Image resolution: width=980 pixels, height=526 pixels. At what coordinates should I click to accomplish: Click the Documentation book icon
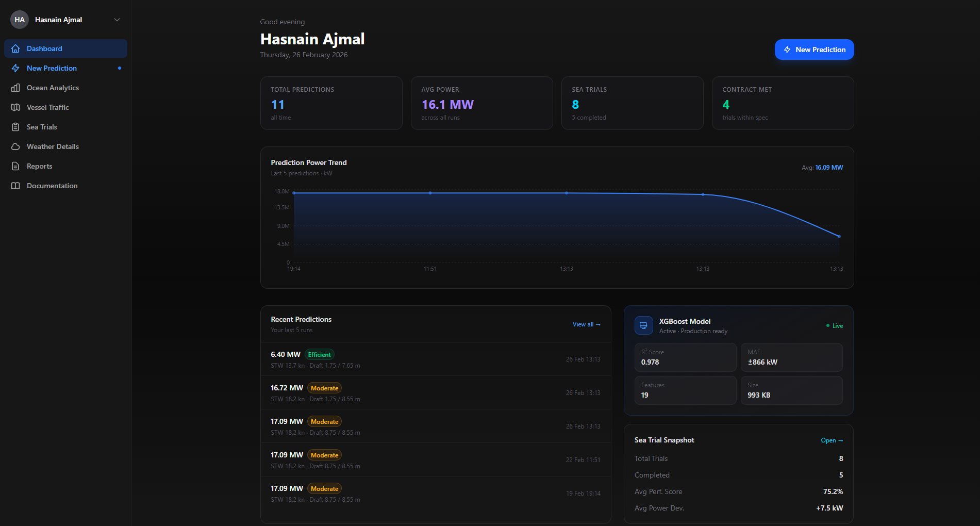pos(16,185)
